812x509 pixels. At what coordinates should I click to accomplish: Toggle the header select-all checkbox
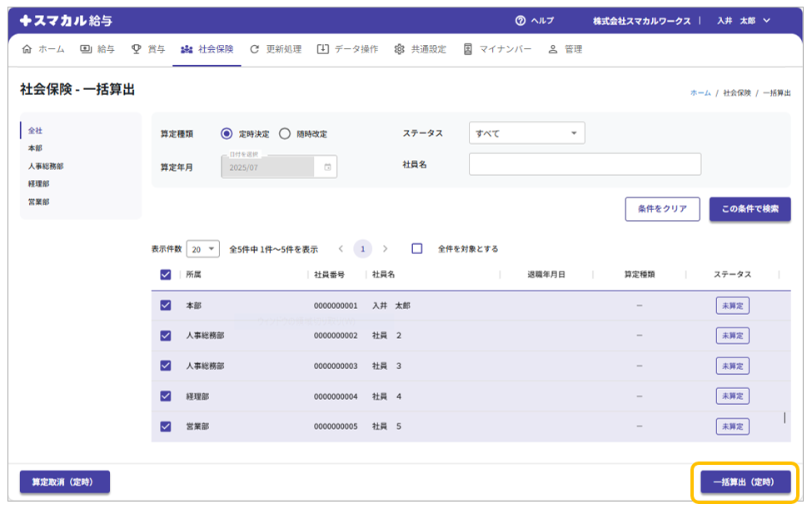point(166,275)
